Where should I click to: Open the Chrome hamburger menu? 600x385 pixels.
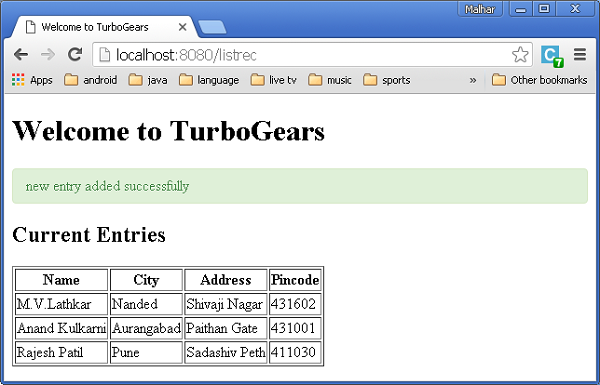click(580, 55)
